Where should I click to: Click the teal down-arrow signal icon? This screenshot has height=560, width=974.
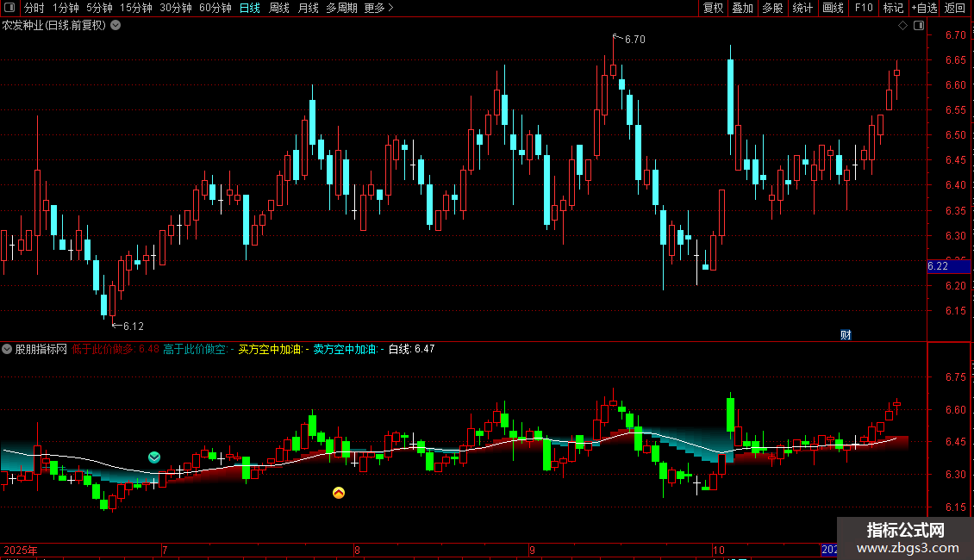click(x=154, y=457)
